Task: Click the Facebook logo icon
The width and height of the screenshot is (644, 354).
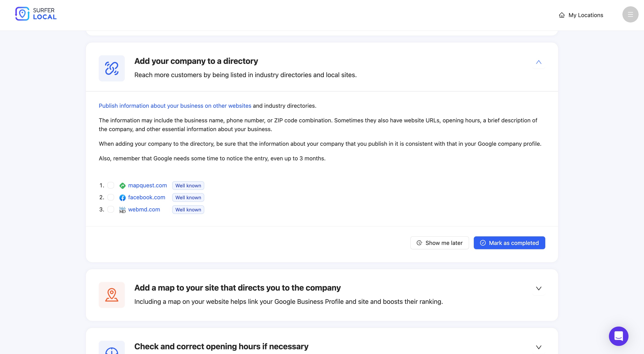Action: [x=122, y=197]
